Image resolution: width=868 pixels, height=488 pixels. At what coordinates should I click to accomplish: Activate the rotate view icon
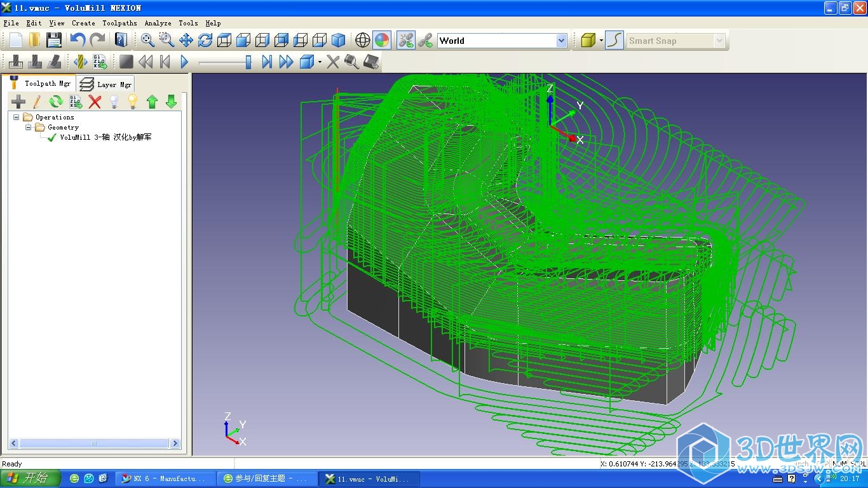tap(205, 40)
